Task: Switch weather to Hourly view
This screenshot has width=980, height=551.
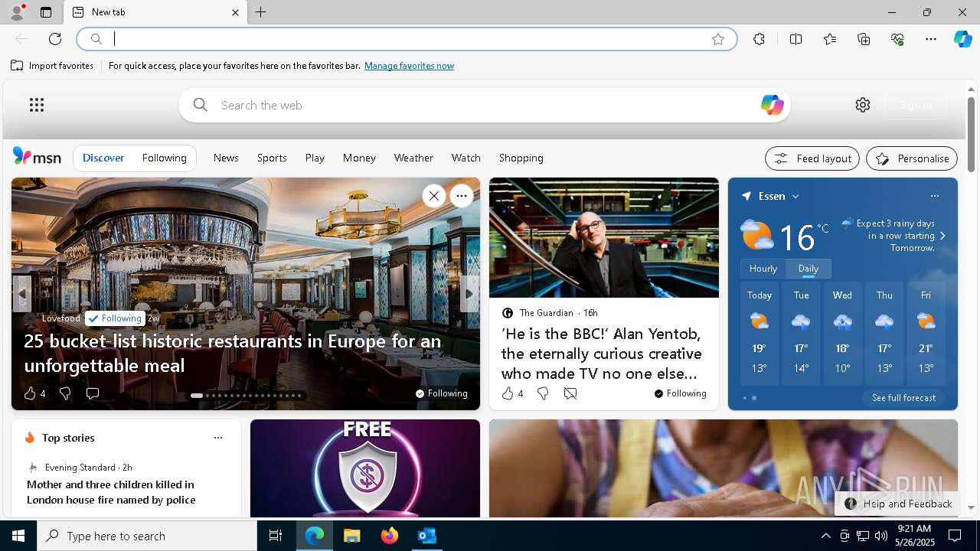Action: point(763,269)
